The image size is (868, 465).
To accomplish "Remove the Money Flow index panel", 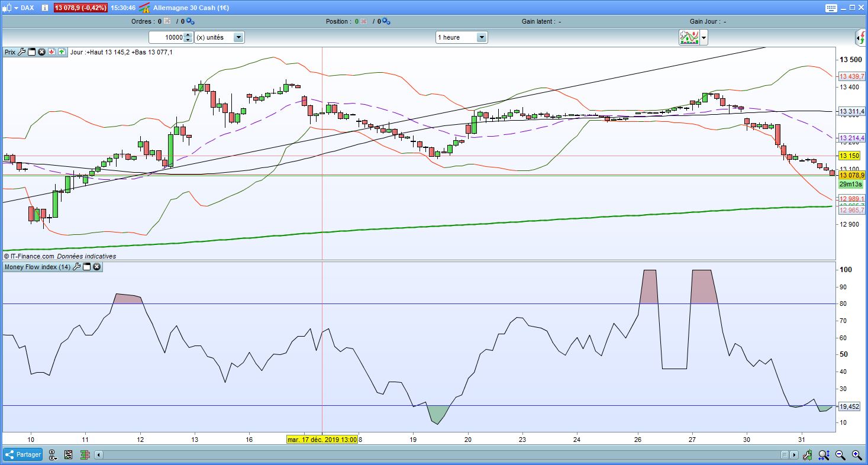I will point(96,267).
